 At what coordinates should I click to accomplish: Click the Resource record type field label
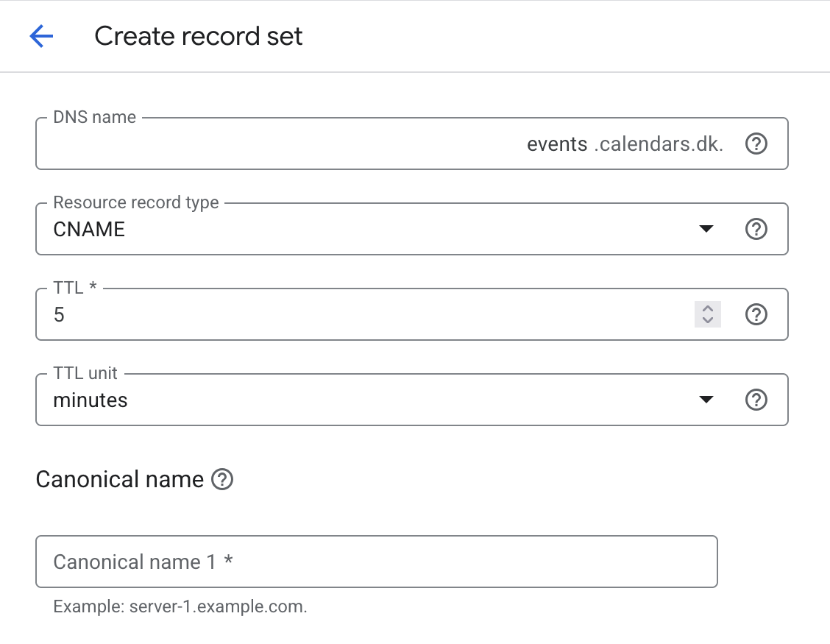coord(136,203)
